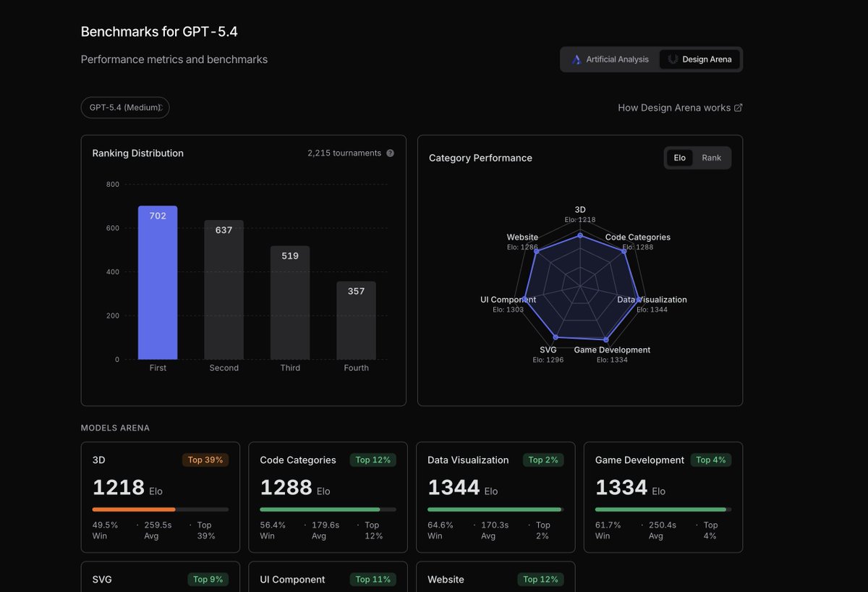Click the Elo: 1218 label under radar 3D

(580, 219)
